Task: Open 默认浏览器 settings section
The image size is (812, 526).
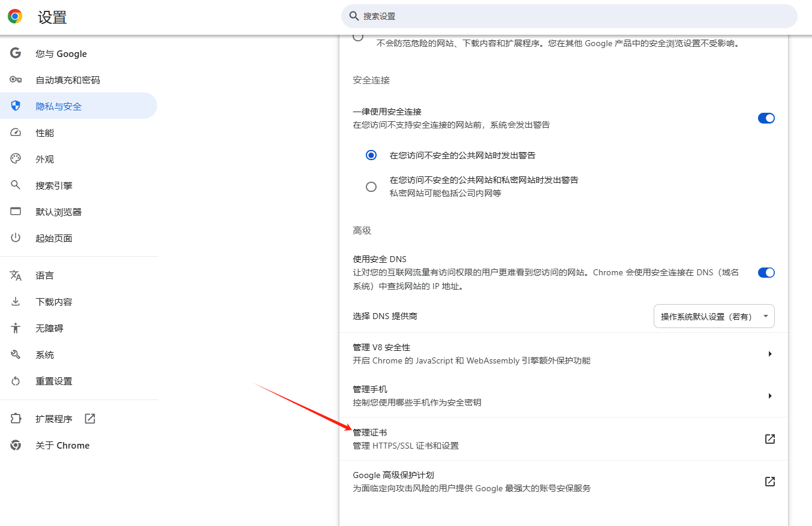Action: (x=79, y=212)
